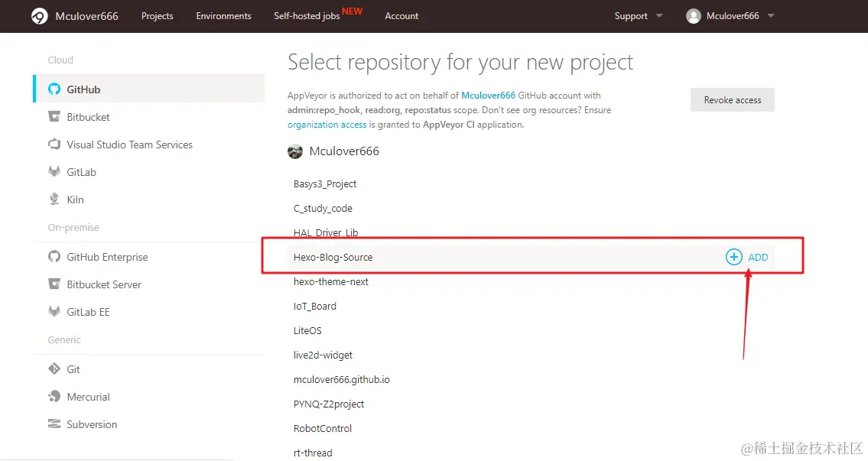
Task: Open the Environments menu
Action: pyautogui.click(x=223, y=16)
